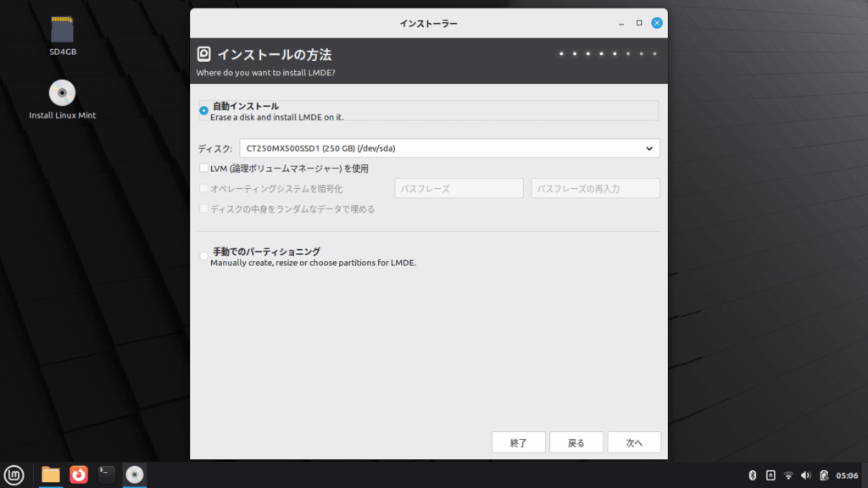Open the ディスク selection dropdown

(x=449, y=148)
